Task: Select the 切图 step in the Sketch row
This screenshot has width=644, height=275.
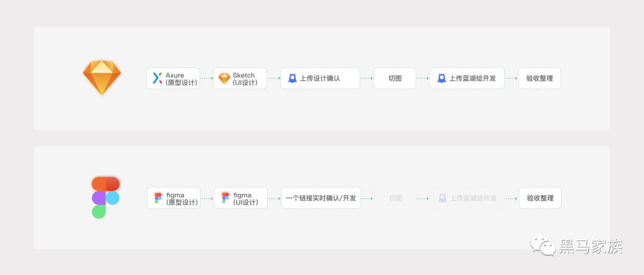Action: pyautogui.click(x=395, y=79)
